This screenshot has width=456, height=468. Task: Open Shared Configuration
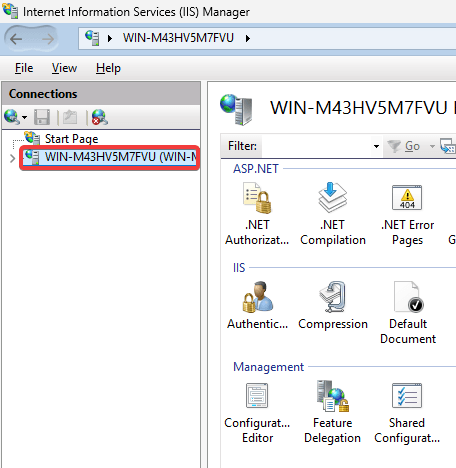click(x=407, y=412)
